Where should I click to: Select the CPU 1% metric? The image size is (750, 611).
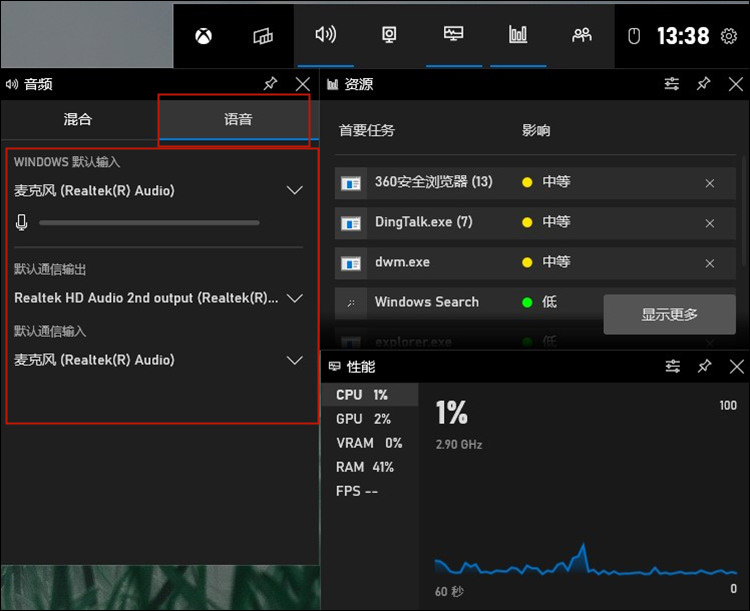(x=370, y=395)
